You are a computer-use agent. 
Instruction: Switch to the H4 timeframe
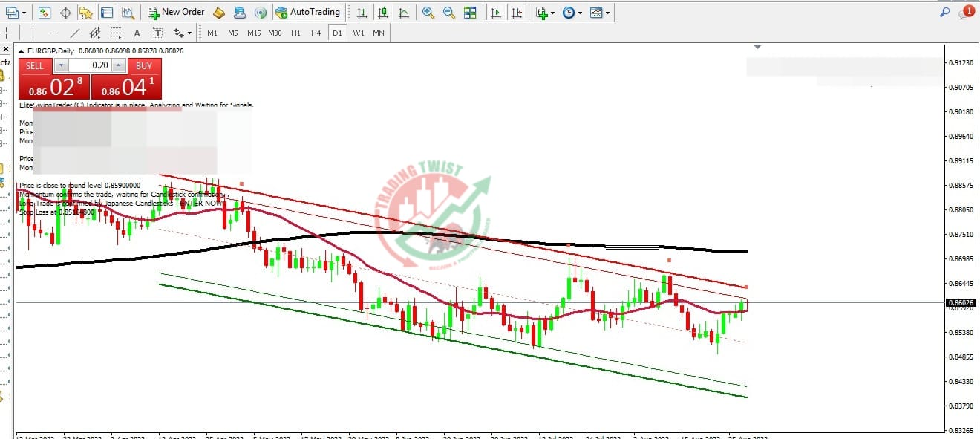(x=316, y=33)
